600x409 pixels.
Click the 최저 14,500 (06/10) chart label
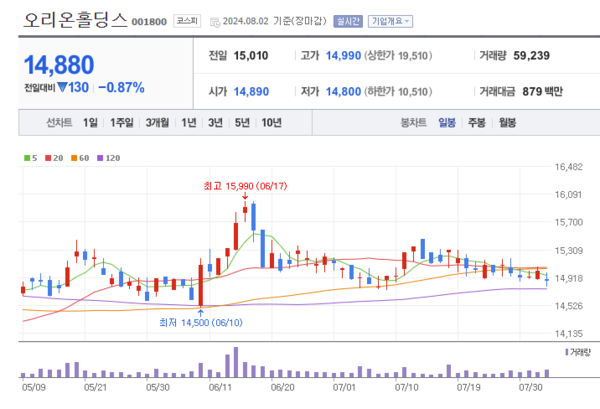pos(201,323)
